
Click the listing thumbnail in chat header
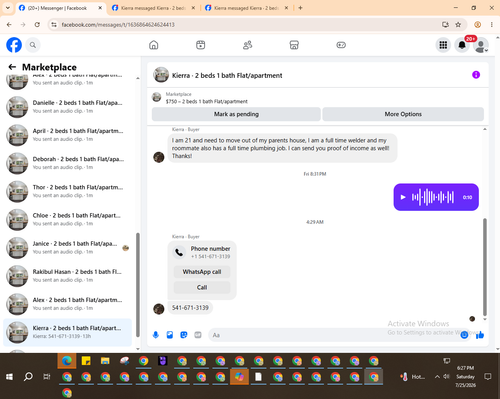click(x=161, y=75)
